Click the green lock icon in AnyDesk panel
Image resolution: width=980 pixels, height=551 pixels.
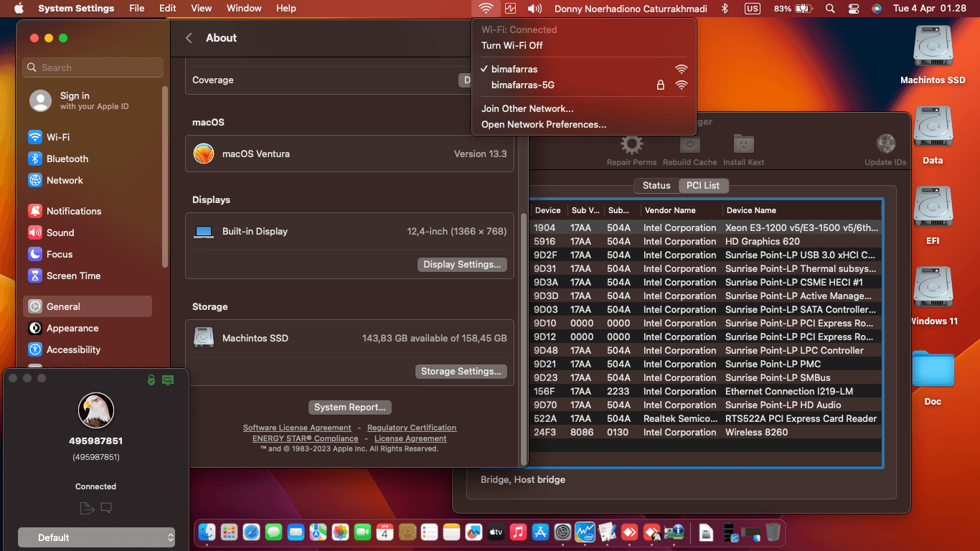(x=151, y=380)
